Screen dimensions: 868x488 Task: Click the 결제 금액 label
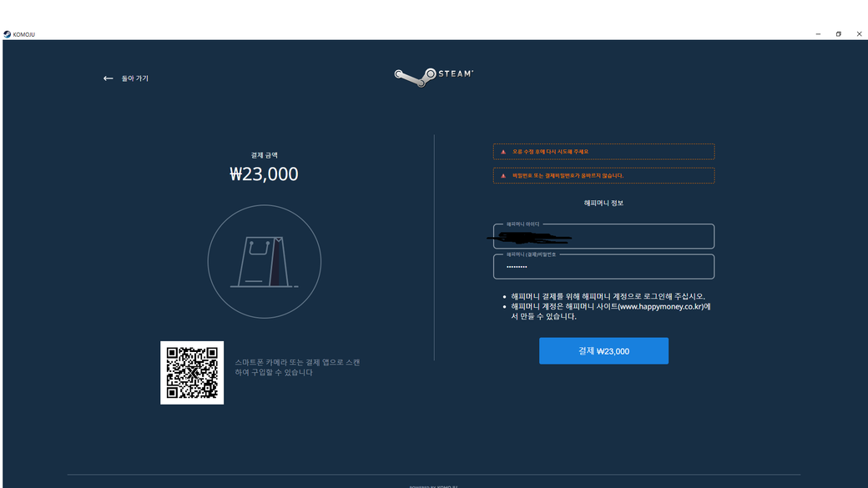pyautogui.click(x=264, y=155)
